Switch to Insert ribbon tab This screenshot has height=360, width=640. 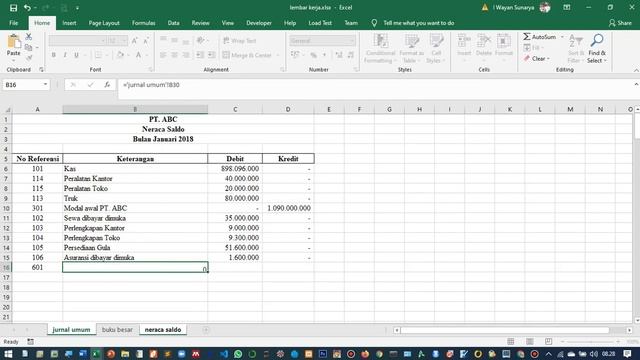pos(69,23)
